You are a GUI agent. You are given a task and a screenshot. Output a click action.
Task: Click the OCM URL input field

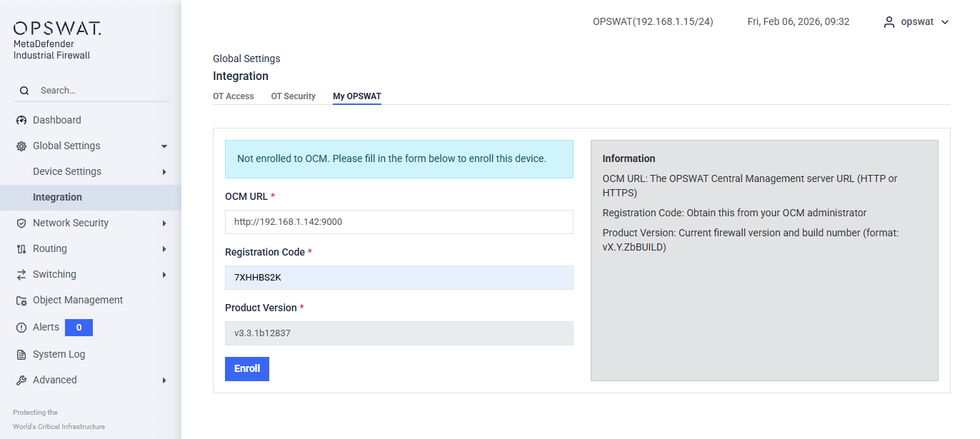399,222
